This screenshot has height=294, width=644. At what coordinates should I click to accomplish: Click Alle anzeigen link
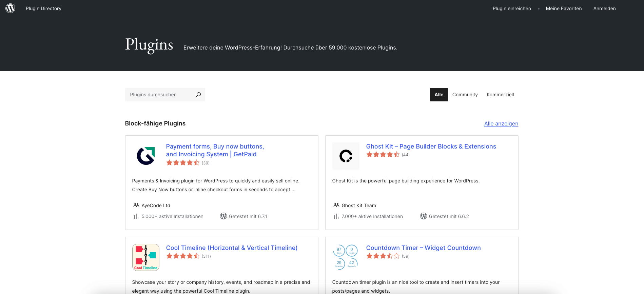coord(501,123)
